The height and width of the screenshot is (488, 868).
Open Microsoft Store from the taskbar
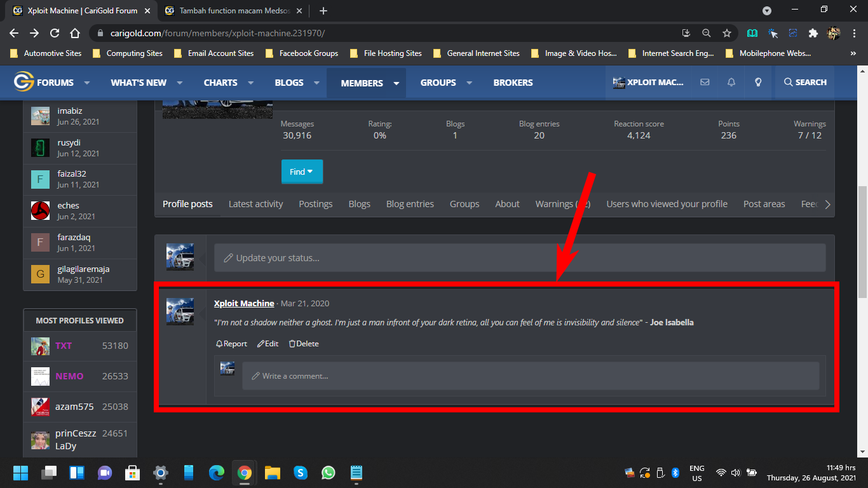tap(133, 473)
